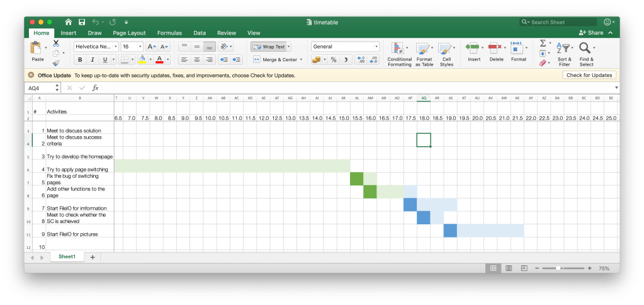
Task: Click the Save icon in title bar
Action: coord(82,22)
